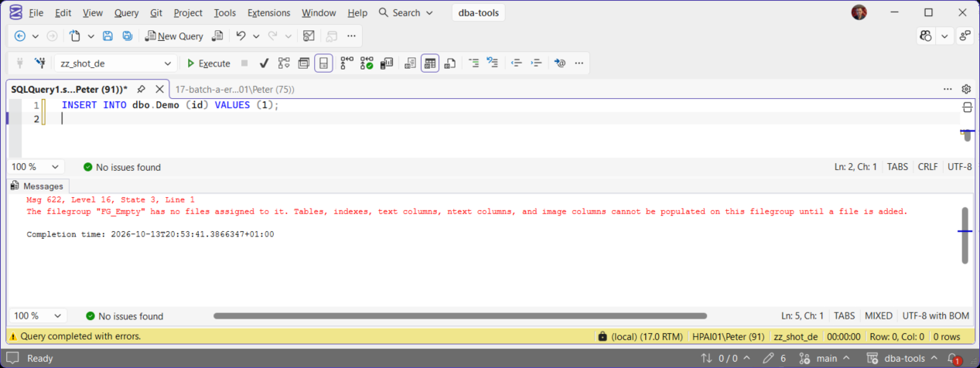The width and height of the screenshot is (980, 368).
Task: Select Results to File mode
Action: (x=450, y=63)
